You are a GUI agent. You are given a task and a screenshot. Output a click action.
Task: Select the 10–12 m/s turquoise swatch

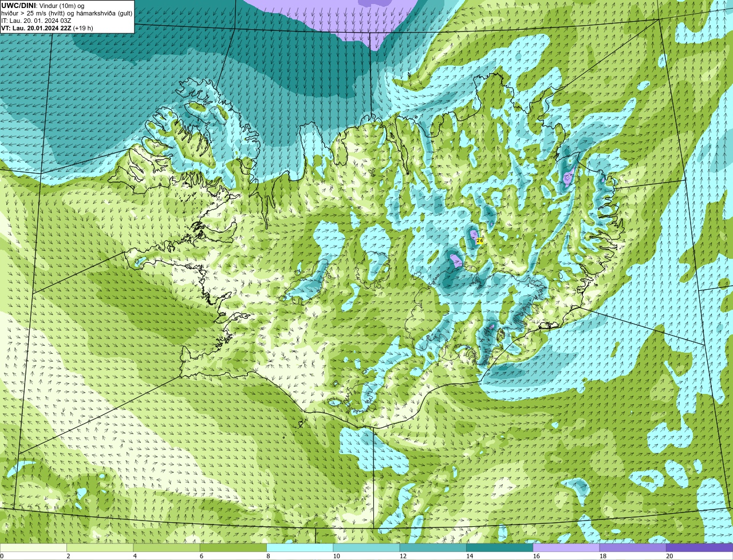click(x=366, y=547)
